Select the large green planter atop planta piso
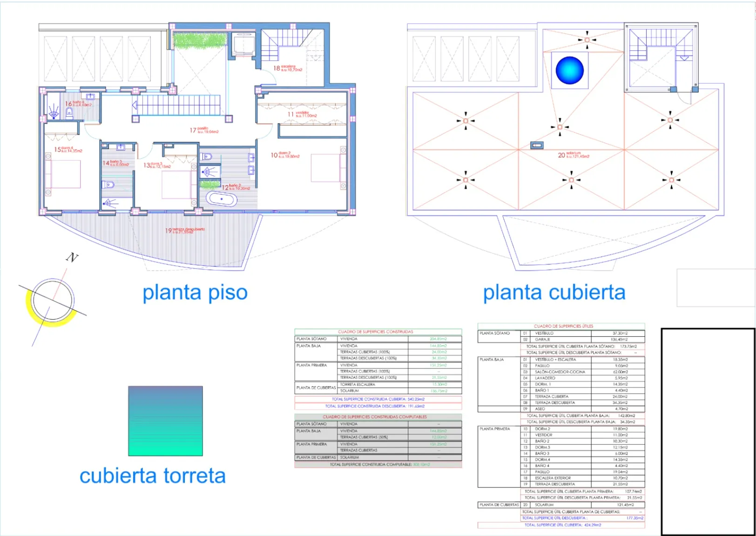Viewport: 756px width, 536px height. (x=200, y=41)
